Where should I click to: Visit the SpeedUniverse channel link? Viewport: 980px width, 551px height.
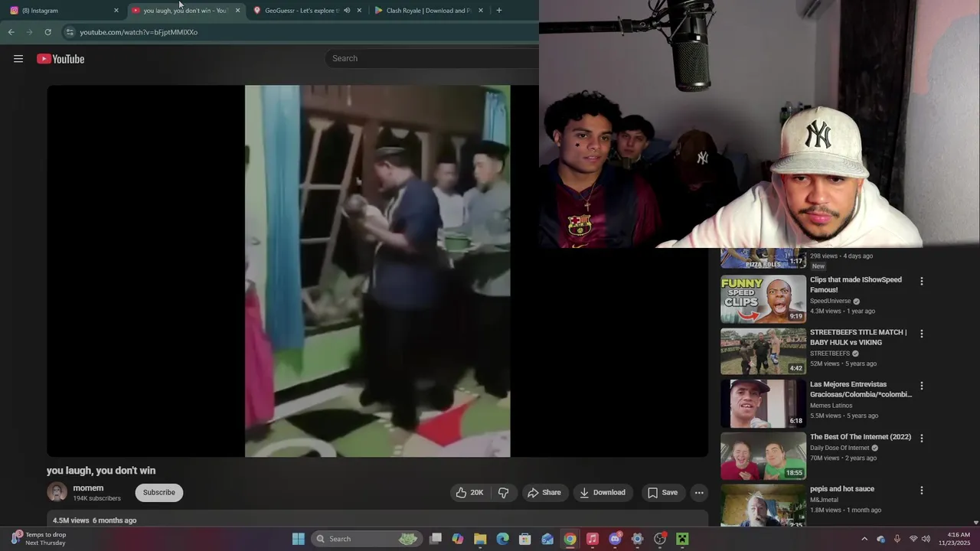click(x=831, y=302)
